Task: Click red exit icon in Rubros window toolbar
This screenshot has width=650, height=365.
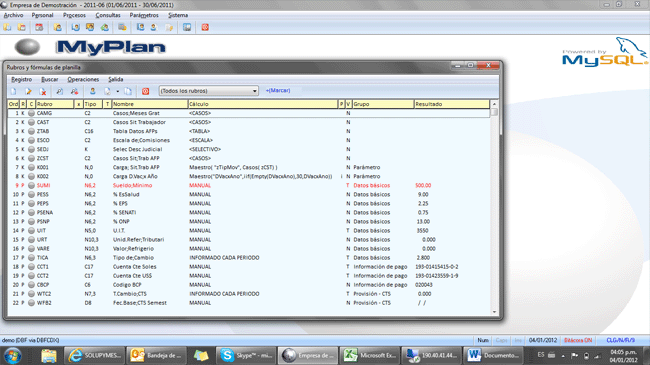Action: (x=146, y=91)
